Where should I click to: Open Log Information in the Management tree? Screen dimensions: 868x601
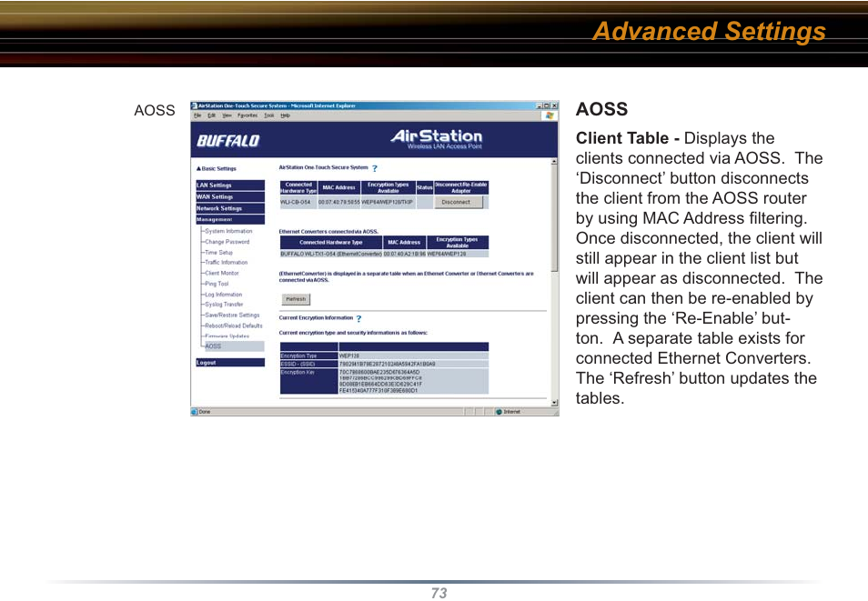(224, 295)
